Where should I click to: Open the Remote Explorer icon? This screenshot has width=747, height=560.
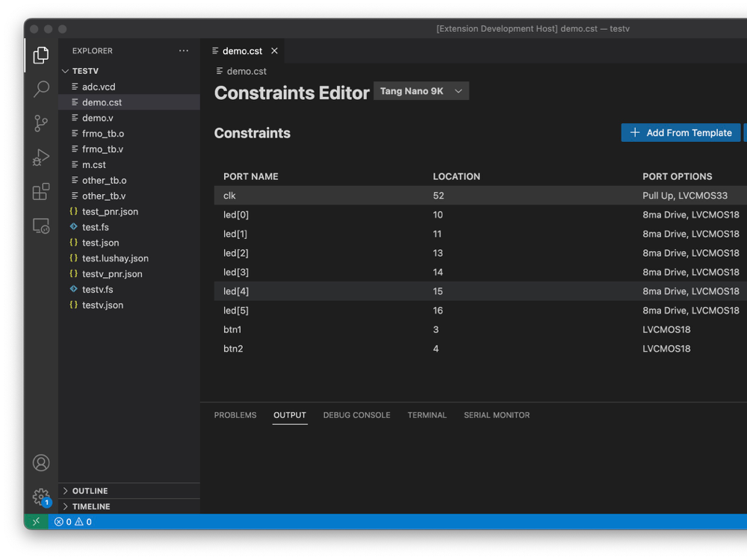41,225
